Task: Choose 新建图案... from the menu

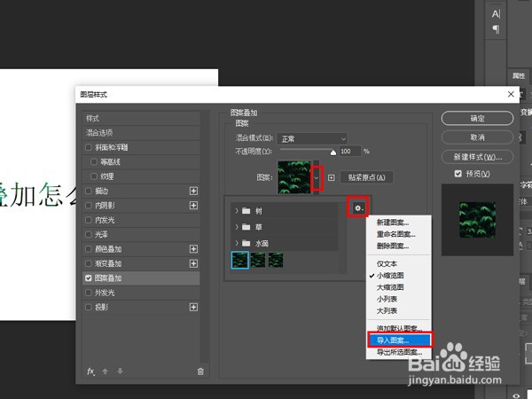Action: [399, 223]
